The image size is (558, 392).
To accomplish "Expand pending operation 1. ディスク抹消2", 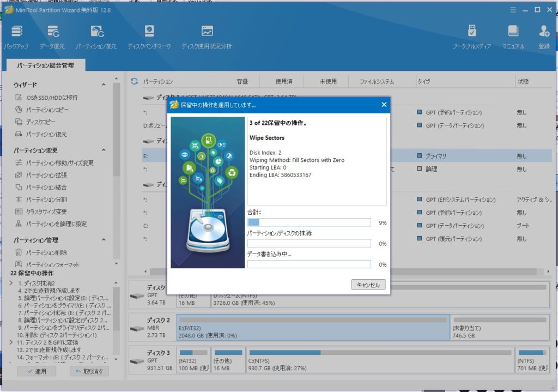I will pyautogui.click(x=11, y=283).
